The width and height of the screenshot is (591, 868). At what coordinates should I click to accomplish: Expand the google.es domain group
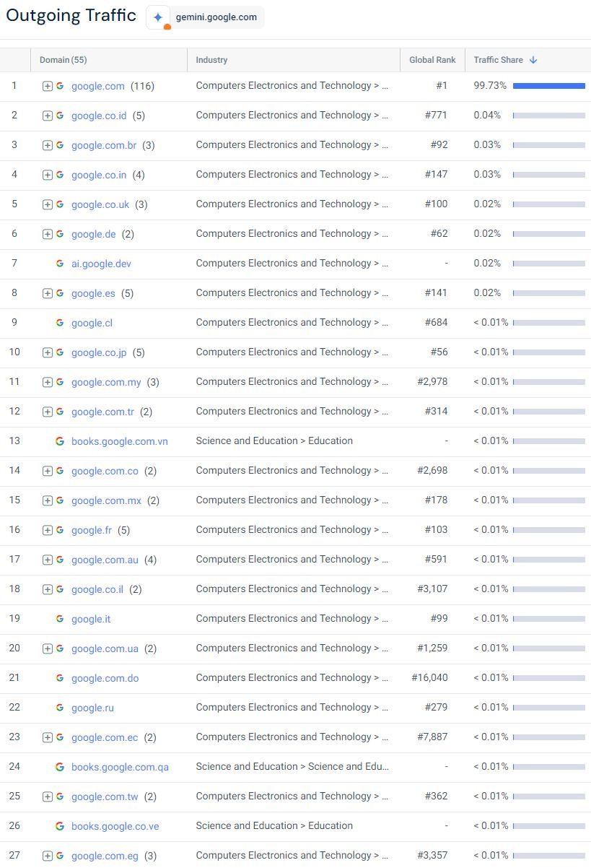click(48, 293)
